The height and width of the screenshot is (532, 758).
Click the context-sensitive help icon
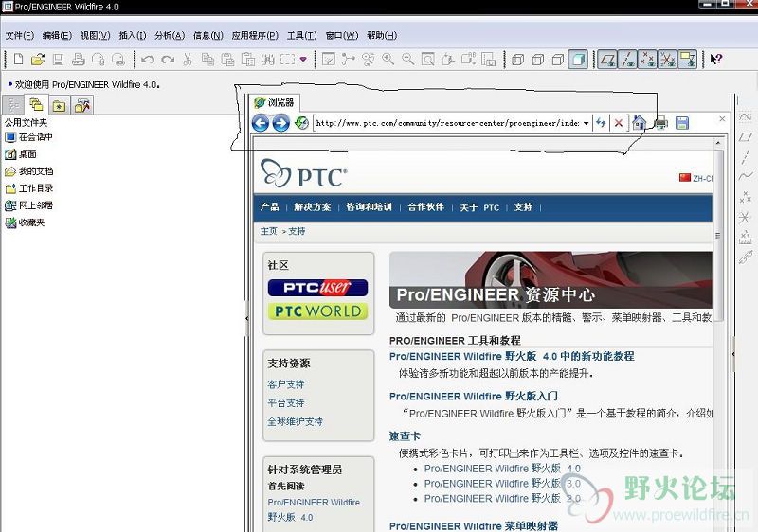pos(716,60)
